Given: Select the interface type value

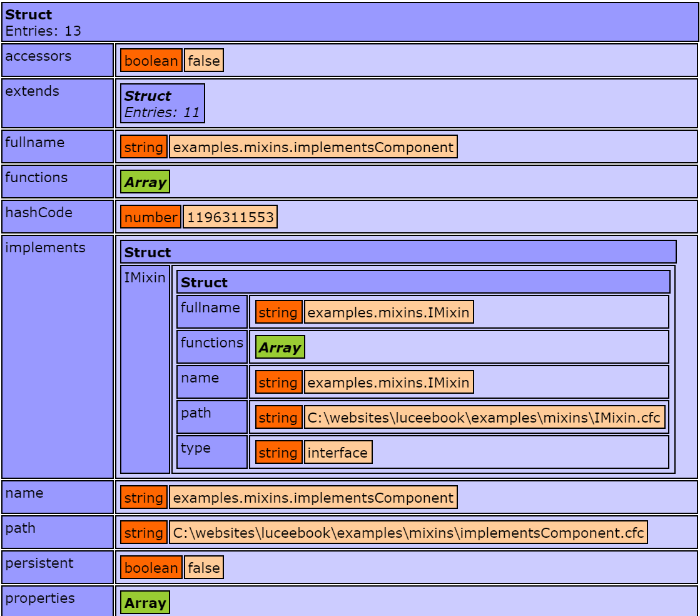Looking at the screenshot, I should (338, 453).
